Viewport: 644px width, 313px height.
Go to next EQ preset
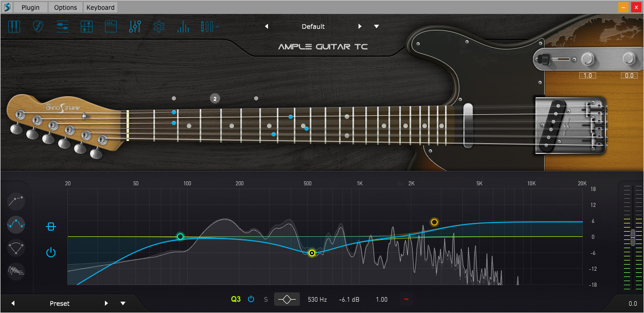(106, 303)
